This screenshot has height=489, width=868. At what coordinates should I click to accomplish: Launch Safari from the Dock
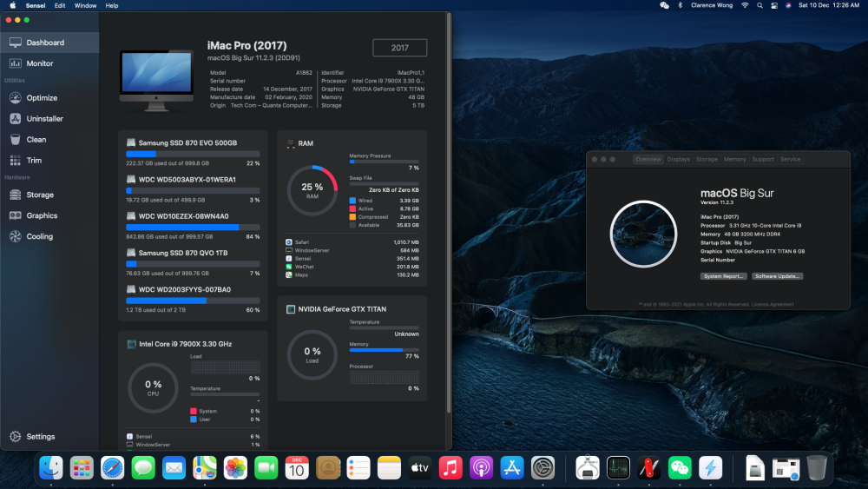tap(112, 468)
